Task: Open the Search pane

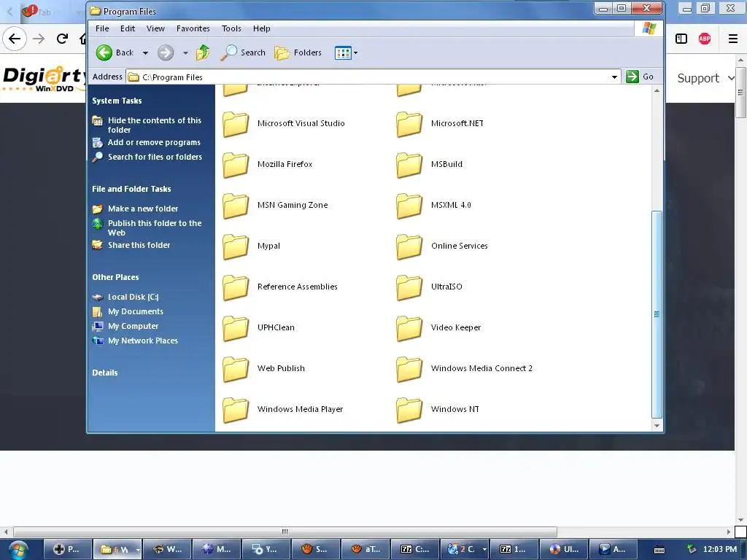Action: [243, 52]
